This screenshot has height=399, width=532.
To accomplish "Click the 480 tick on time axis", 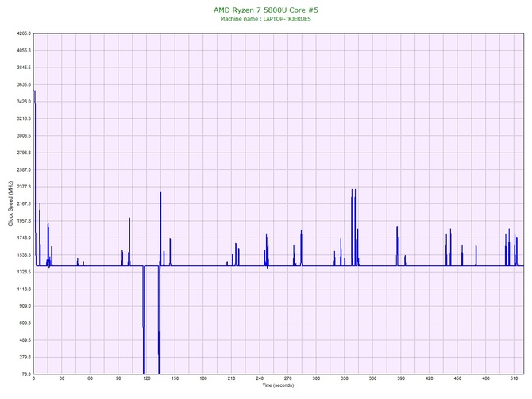I will tap(485, 378).
